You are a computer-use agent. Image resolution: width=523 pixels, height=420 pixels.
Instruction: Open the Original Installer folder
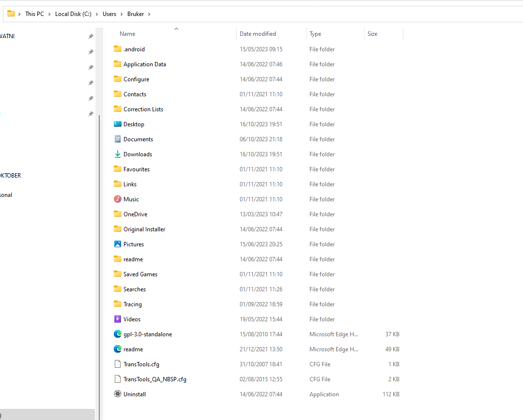coord(144,229)
